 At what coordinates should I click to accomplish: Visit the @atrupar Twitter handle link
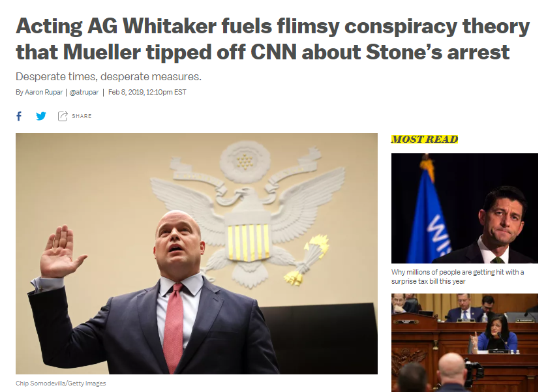tap(84, 92)
